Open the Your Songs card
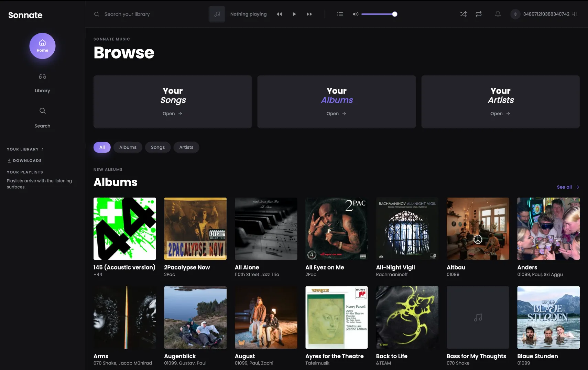Image resolution: width=588 pixels, height=370 pixels. (173, 102)
